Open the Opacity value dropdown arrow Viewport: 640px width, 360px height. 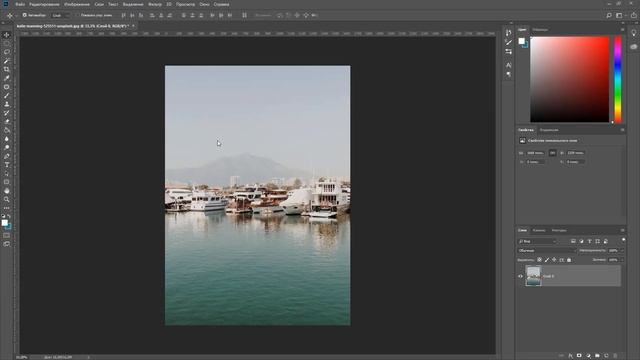click(x=622, y=250)
